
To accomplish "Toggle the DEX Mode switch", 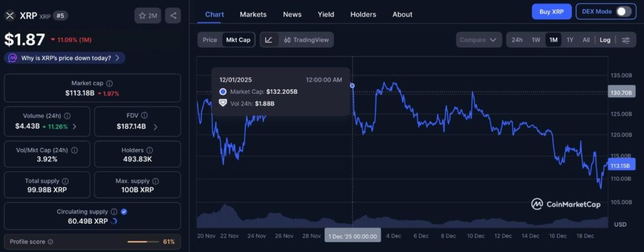I will point(623,11).
